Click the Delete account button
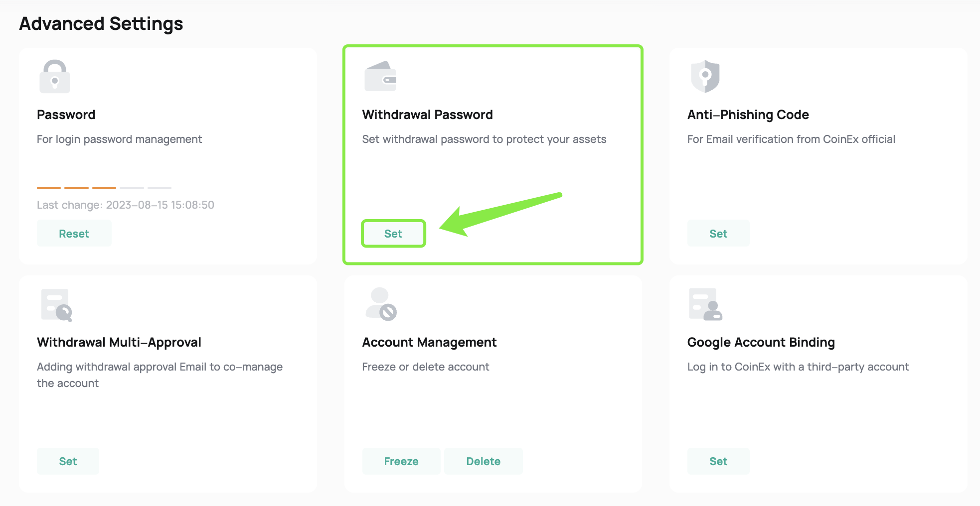 pos(483,461)
